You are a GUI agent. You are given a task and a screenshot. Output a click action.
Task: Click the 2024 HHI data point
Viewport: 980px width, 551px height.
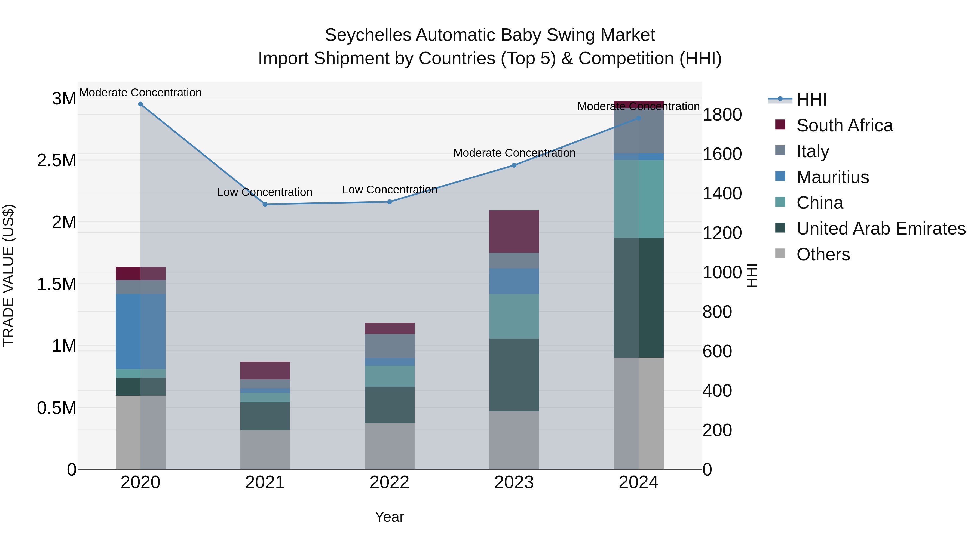(639, 118)
